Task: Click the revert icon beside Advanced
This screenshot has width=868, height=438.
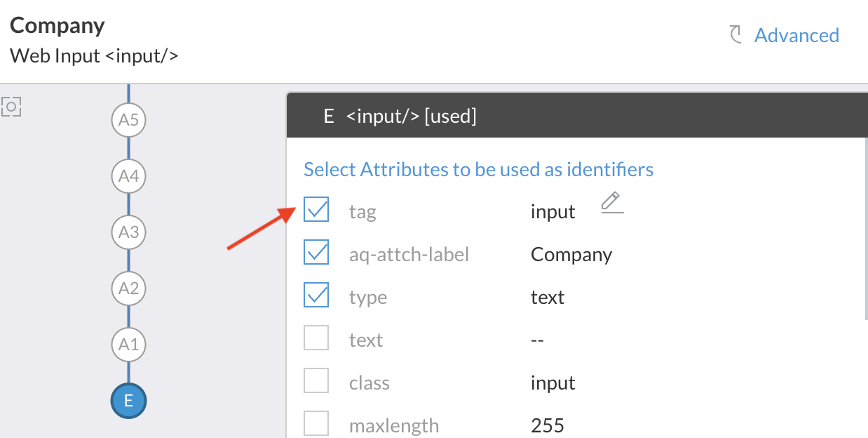Action: click(735, 34)
